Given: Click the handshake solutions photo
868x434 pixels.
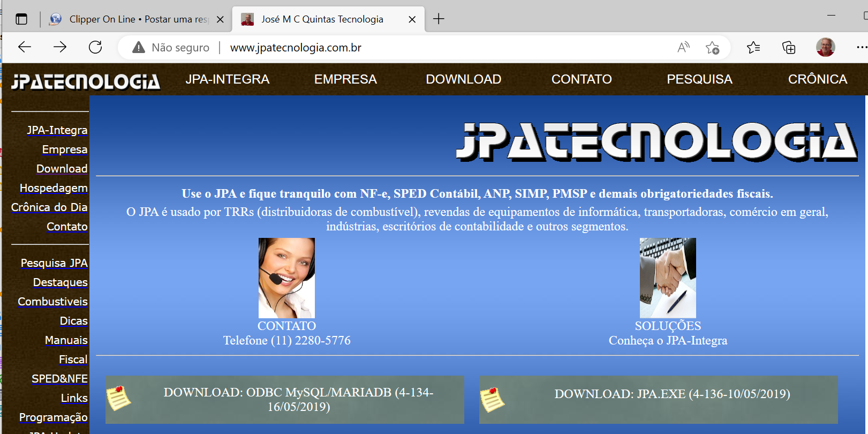Looking at the screenshot, I should click(x=668, y=278).
